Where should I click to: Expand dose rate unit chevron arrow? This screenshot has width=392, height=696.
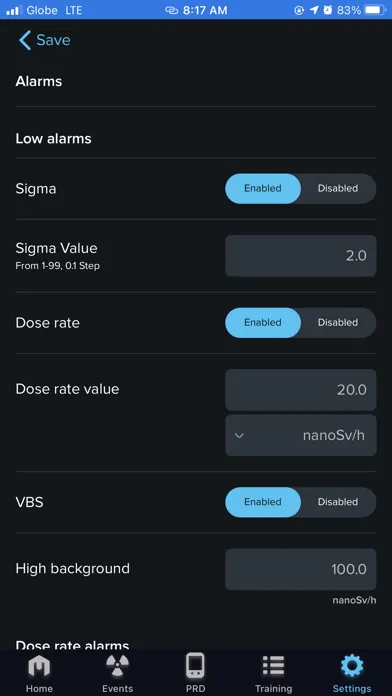pos(239,435)
